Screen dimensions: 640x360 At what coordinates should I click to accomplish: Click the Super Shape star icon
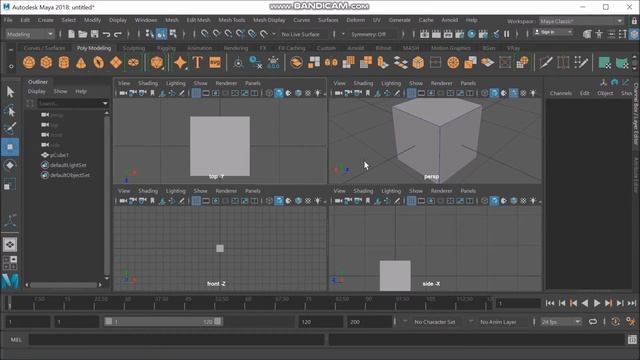(x=180, y=62)
